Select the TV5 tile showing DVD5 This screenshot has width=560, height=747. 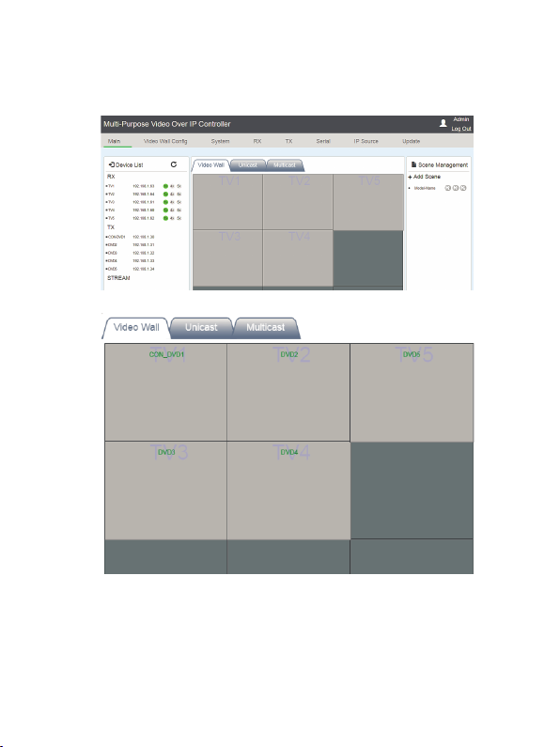coord(412,393)
